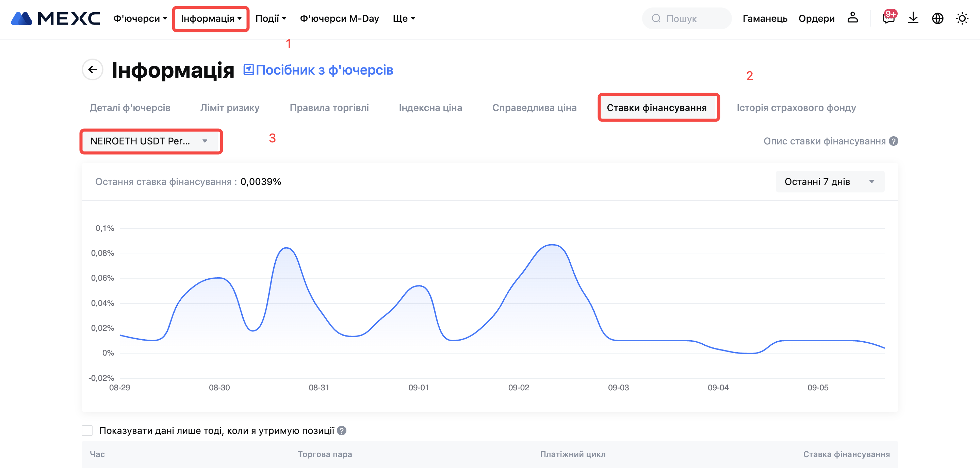Click help icon beside Опис ставки фінансування
Screen dimensions: 980x468
[894, 141]
